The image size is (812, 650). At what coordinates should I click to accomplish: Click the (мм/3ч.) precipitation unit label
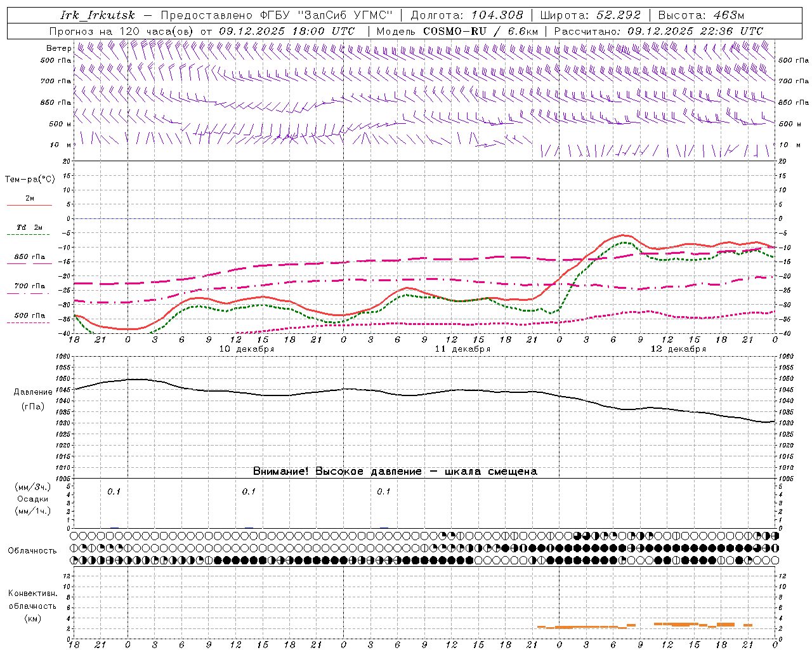(x=33, y=487)
